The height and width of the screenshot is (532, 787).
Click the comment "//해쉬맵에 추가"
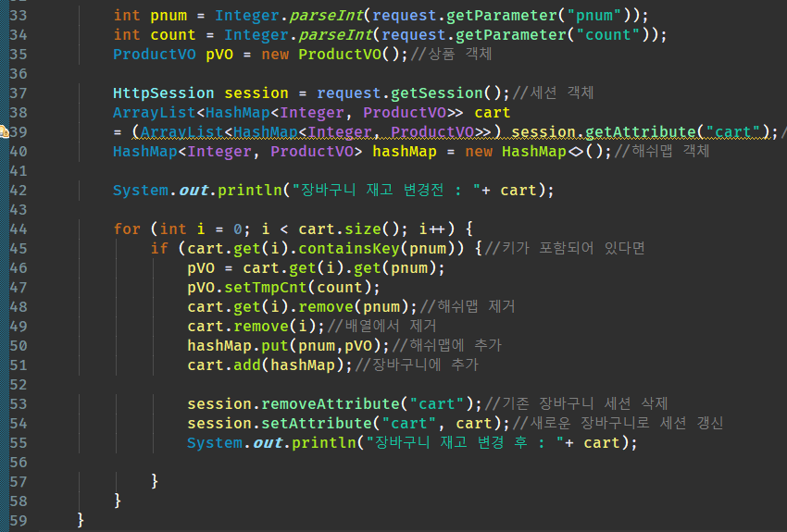(446, 345)
